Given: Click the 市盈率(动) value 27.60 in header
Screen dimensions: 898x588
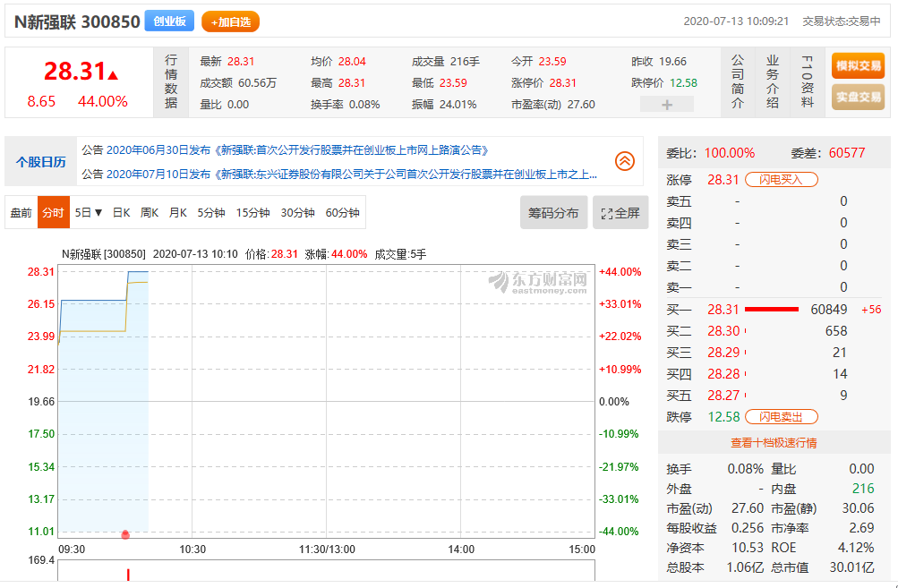Looking at the screenshot, I should [581, 105].
